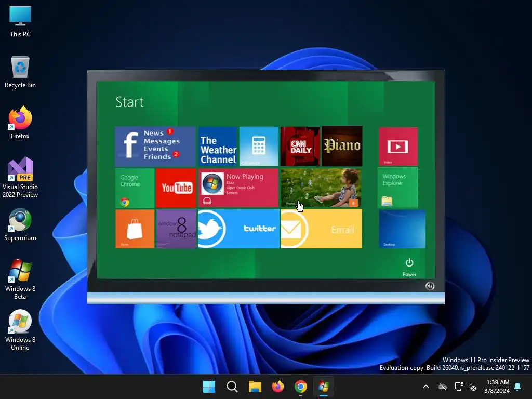
Task: Open the network tray icon
Action: point(459,387)
